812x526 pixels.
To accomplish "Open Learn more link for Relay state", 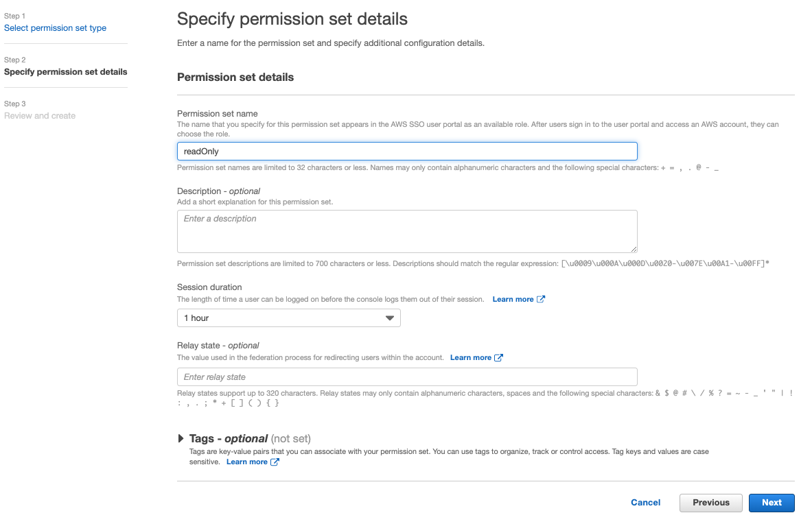I will [470, 357].
